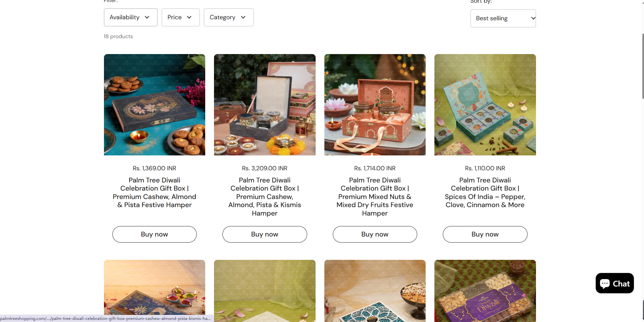This screenshot has width=644, height=322.
Task: Change the Best selling sort option
Action: click(x=503, y=18)
